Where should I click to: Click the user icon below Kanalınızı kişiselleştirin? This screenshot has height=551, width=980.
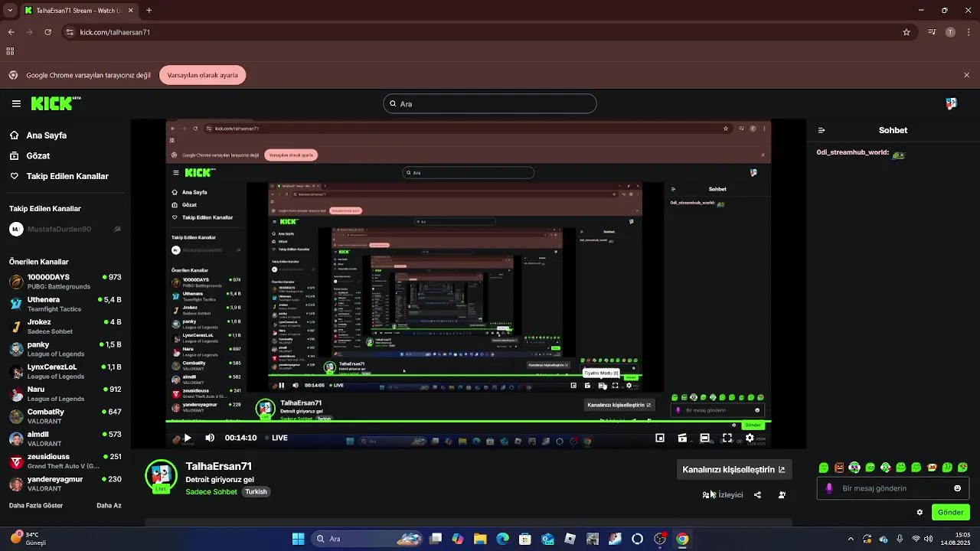pos(782,494)
